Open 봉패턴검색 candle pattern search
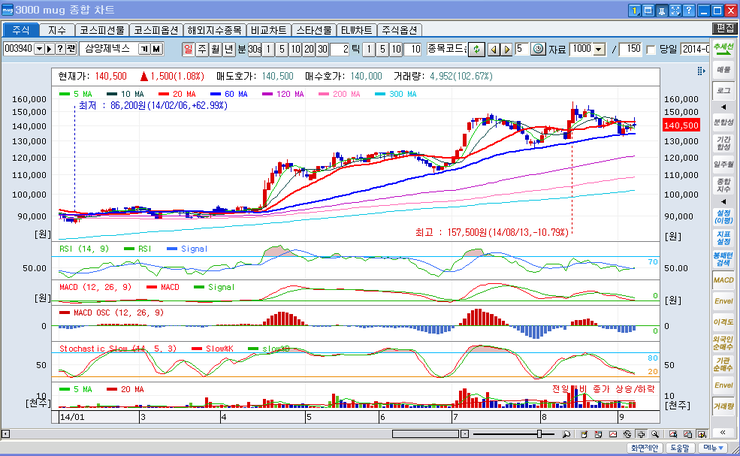 tap(723, 259)
